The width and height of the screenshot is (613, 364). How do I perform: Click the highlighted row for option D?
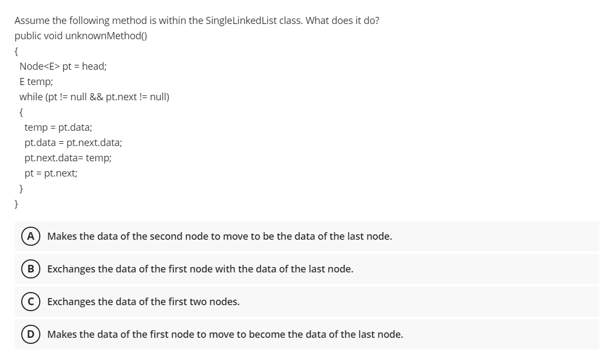(305, 334)
